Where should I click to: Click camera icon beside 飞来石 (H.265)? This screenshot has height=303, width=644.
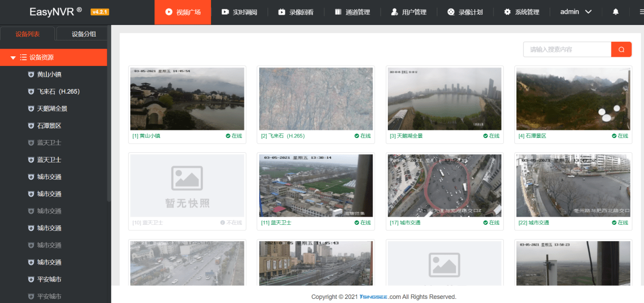click(x=31, y=92)
